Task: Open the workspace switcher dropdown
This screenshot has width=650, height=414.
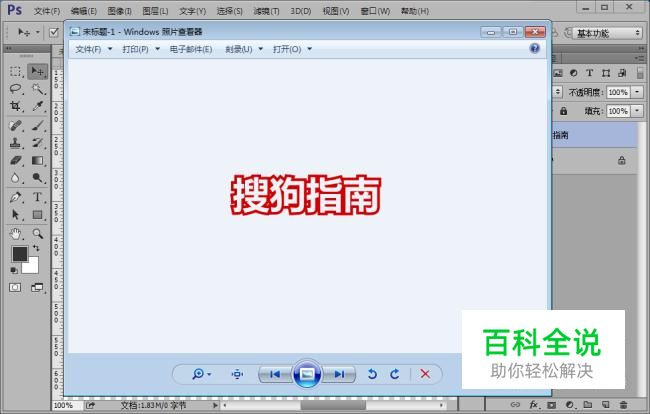Action: tap(607, 33)
